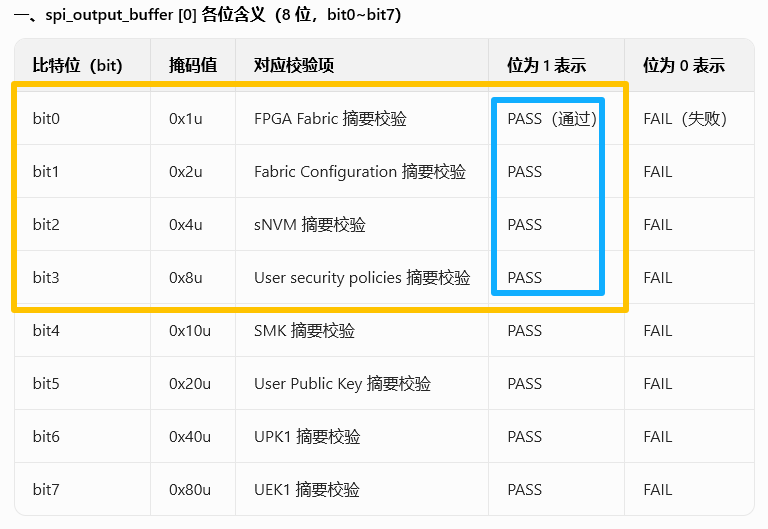Click the 位为 0 表示 header
The height and width of the screenshot is (529, 768).
(684, 65)
